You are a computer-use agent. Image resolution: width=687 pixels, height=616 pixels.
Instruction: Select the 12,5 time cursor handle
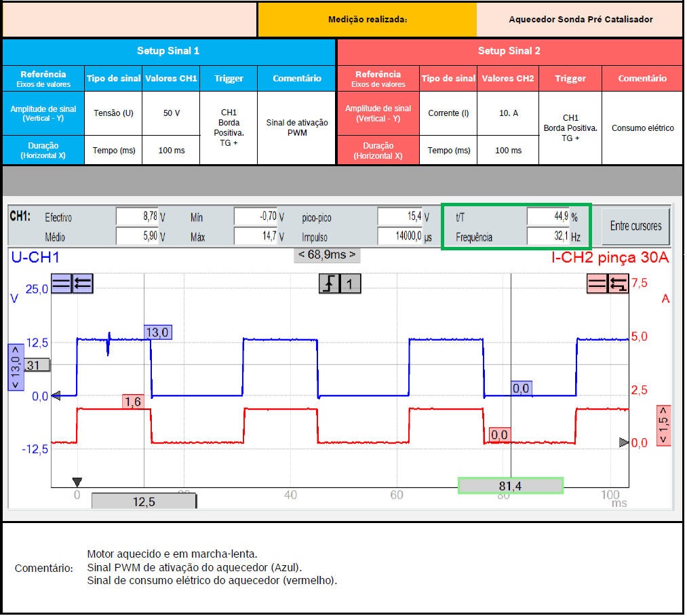pyautogui.click(x=144, y=501)
